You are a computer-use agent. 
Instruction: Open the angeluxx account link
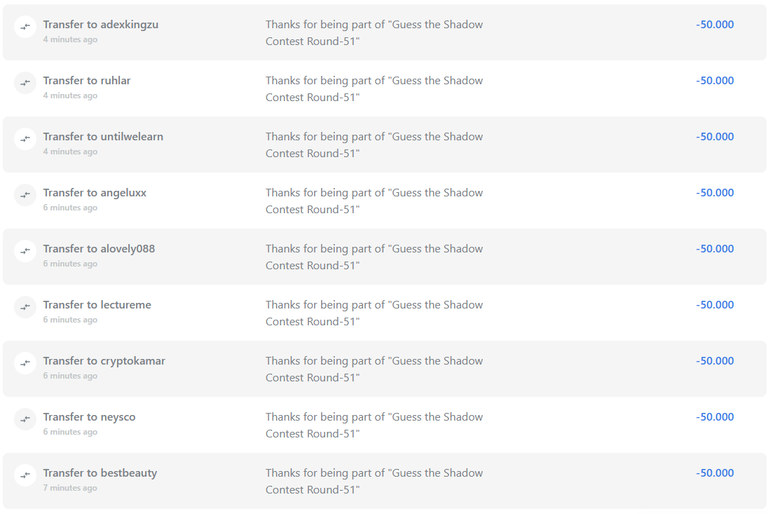(123, 193)
